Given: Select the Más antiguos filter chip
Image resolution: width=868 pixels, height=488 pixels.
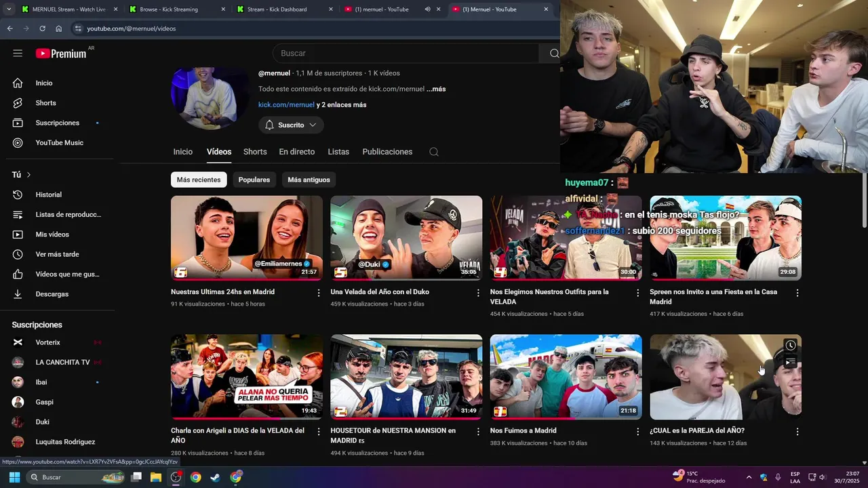Looking at the screenshot, I should click(x=309, y=180).
